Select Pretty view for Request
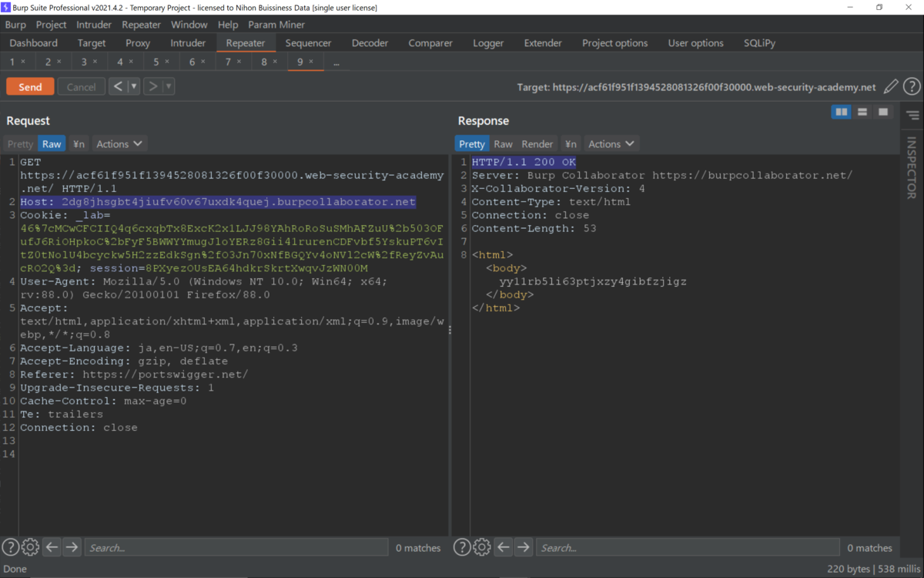The width and height of the screenshot is (924, 578). point(21,144)
